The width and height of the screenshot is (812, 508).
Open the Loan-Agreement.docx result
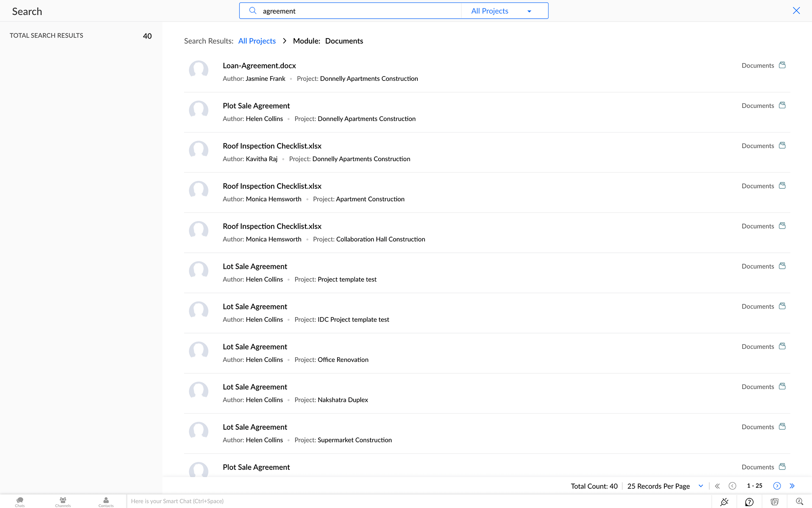tap(259, 66)
